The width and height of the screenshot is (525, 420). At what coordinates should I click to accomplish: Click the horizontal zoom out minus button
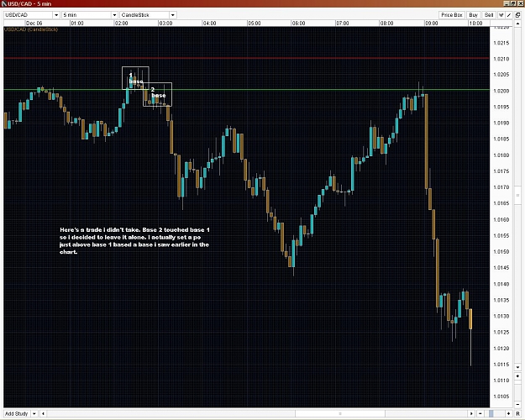coord(480,413)
